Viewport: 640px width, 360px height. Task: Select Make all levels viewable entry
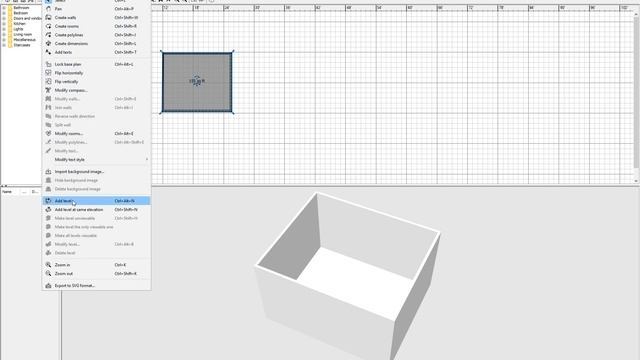coord(96,236)
